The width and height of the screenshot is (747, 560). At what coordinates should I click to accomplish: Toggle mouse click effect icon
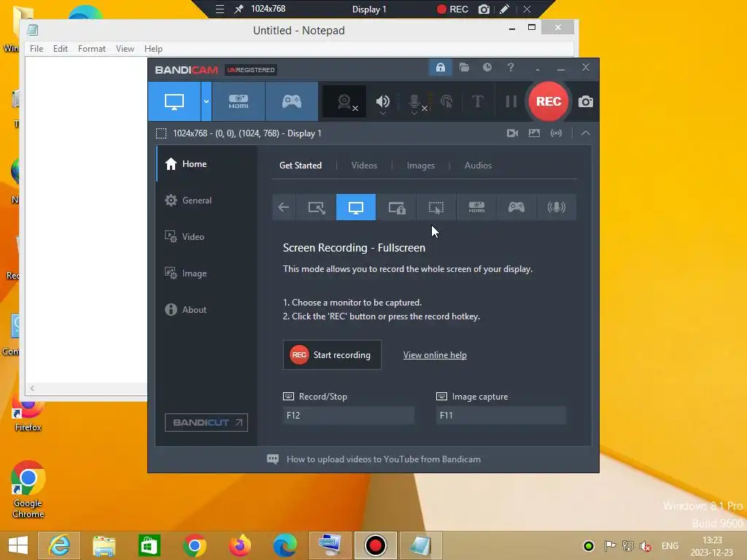(446, 101)
